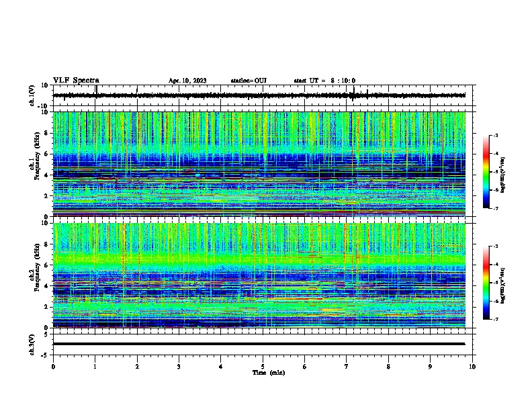532x411 pixels.
Task: Click the "VLF Spectra" plot title
Action: [76, 81]
